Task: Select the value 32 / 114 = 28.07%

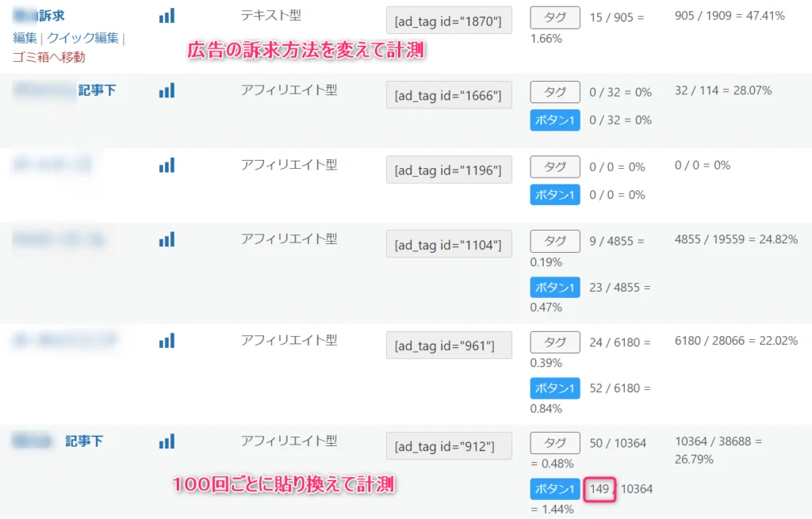Action: [x=723, y=90]
